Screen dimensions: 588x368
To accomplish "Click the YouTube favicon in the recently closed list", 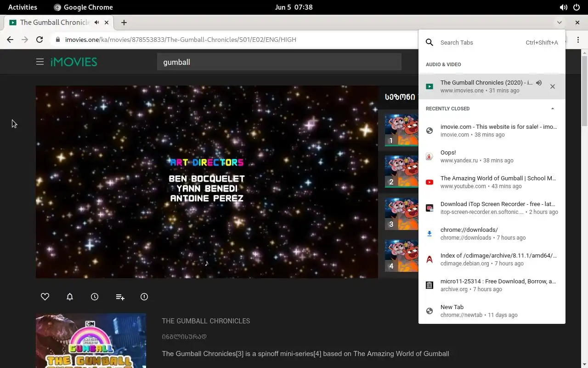I will [430, 182].
